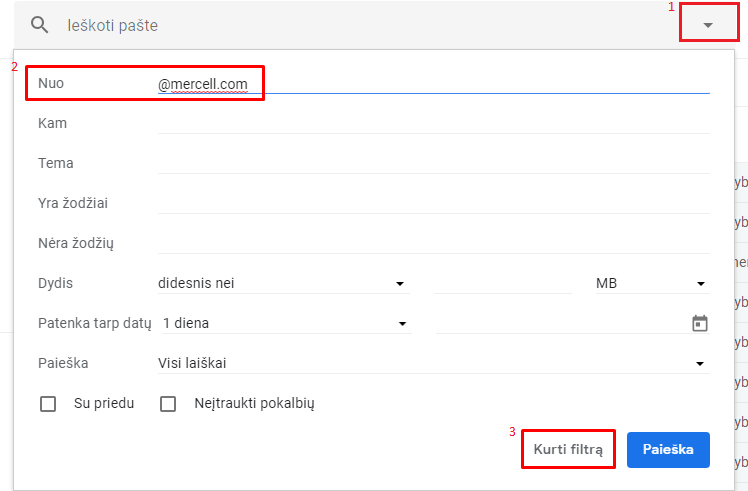The height and width of the screenshot is (491, 748).
Task: Expand the Visi laiškai search scope dropdown
Action: tap(432, 363)
